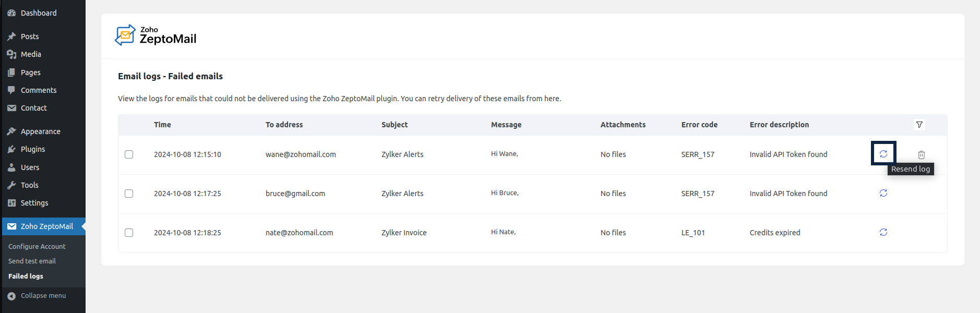Retry delivery for nate@zohomail.com email

coord(883,232)
